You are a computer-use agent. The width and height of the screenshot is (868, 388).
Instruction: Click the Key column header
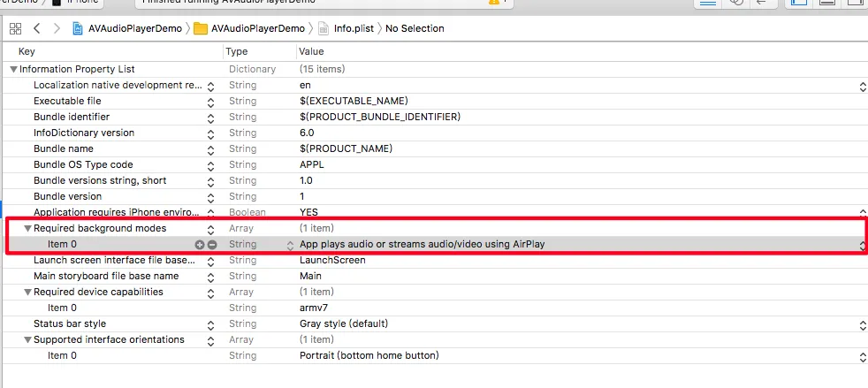point(27,52)
